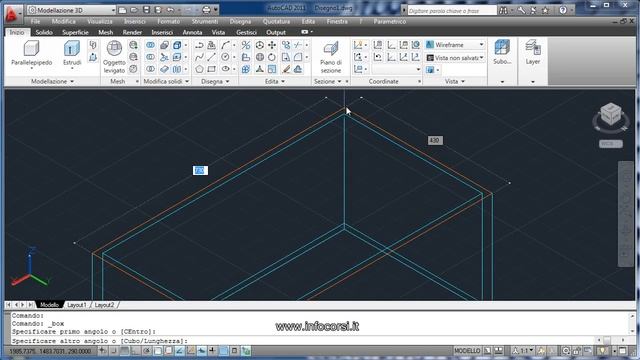Open the WCS dropdown under the ViewCube
640x360 pixels.
click(x=611, y=144)
